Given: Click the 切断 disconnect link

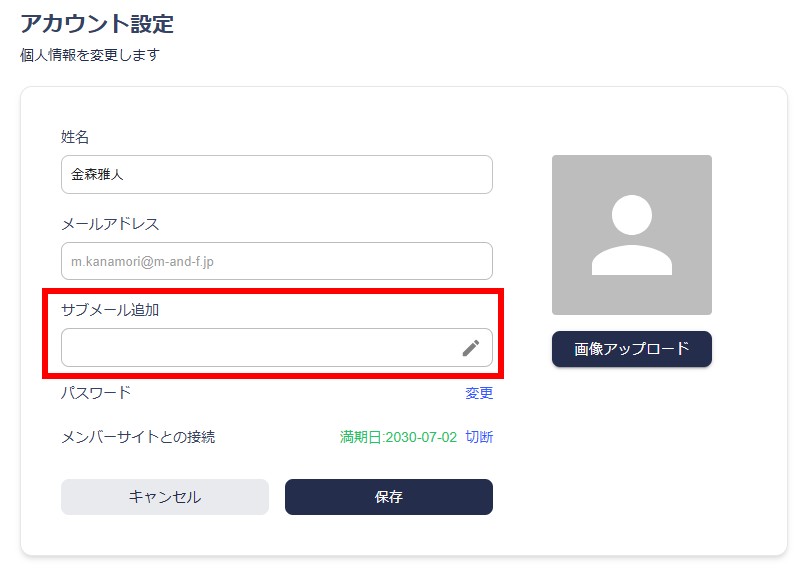Looking at the screenshot, I should pos(479,437).
